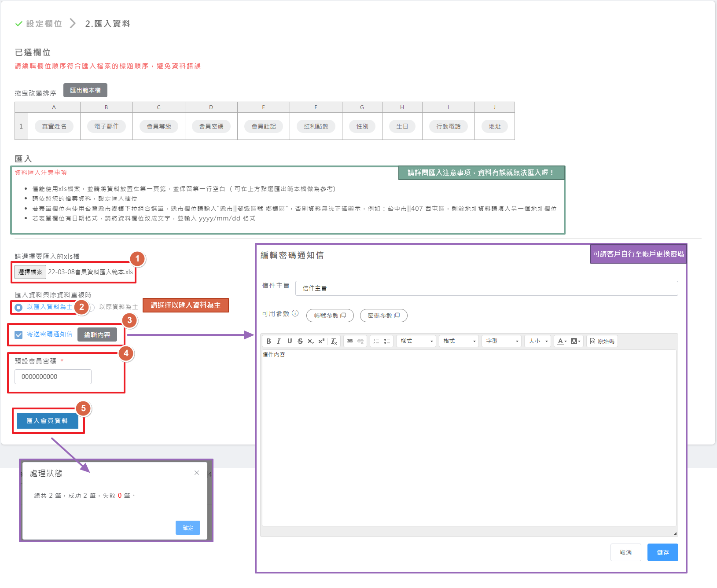This screenshot has height=588, width=717.
Task: Go back to 設定欄位 step
Action: coord(44,24)
